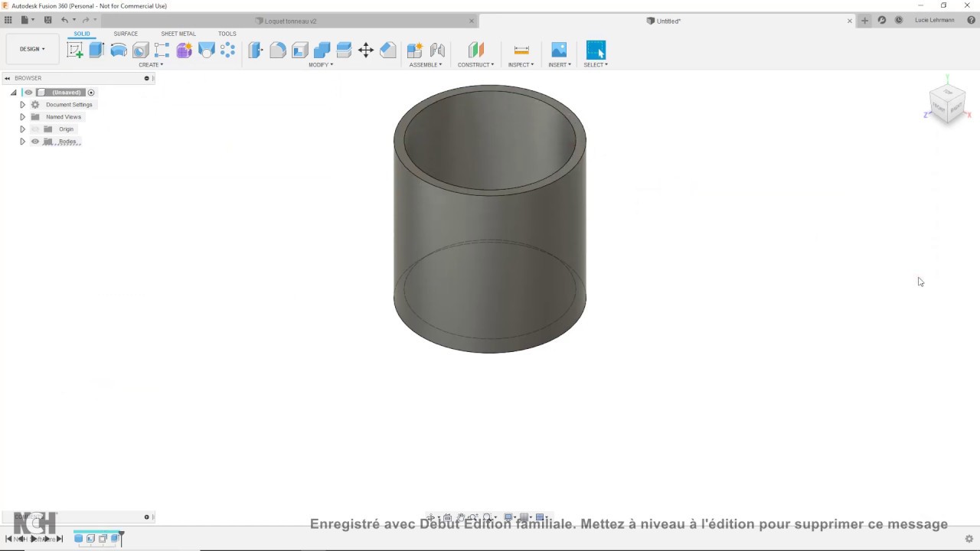Click the Measure ruler icon
Screen dimensions: 980x551
tap(521, 51)
